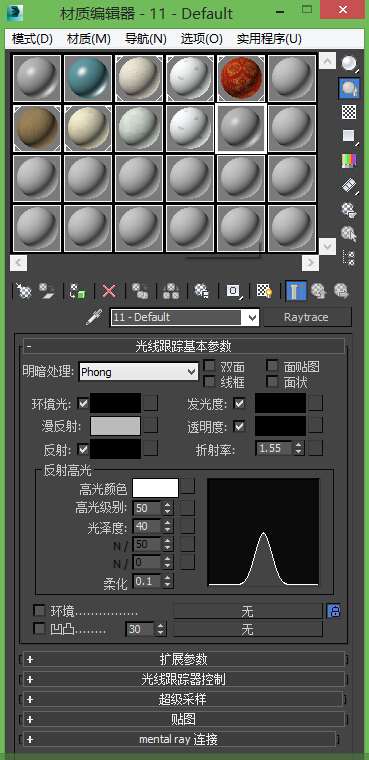Select the teal sphere material slot
The width and height of the screenshot is (369, 760).
pyautogui.click(x=88, y=78)
